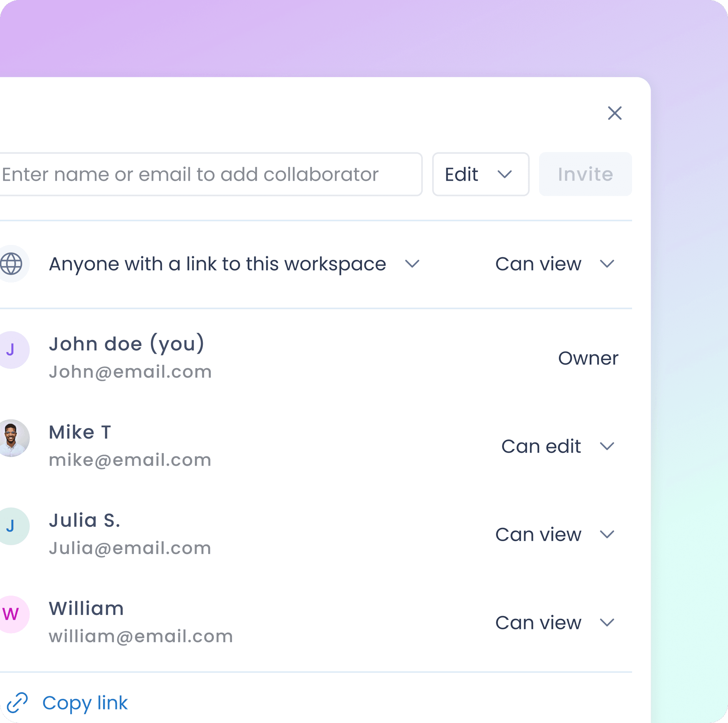The image size is (728, 723).
Task: Change link access Can view permission
Action: 555,264
